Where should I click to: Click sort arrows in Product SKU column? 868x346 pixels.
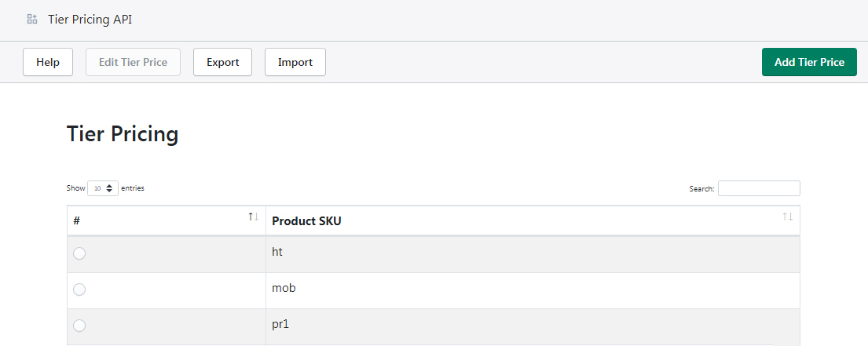coord(787,217)
